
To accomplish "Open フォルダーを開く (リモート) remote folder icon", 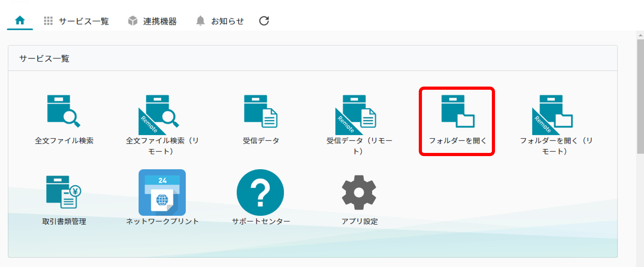I will coord(553,114).
